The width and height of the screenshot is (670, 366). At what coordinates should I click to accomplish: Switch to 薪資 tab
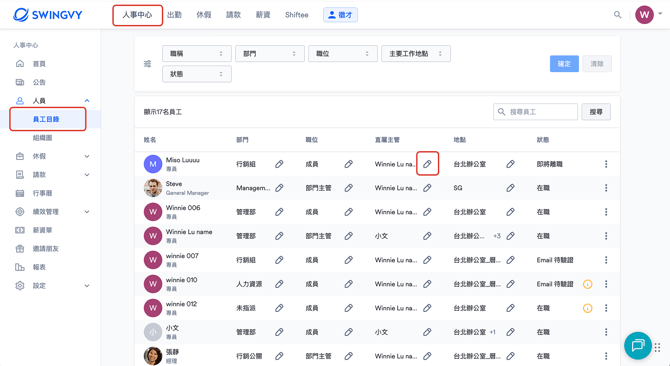263,15
